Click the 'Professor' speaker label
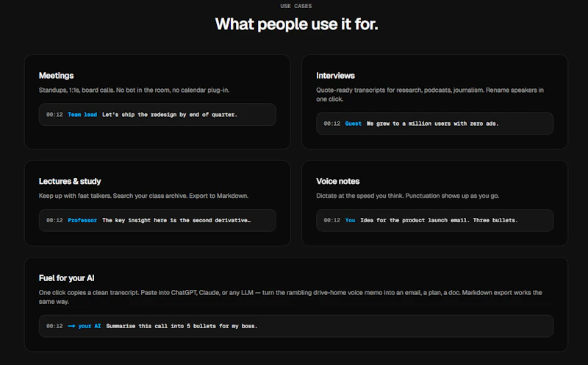Viewport: 588px width, 365px height. pyautogui.click(x=82, y=221)
